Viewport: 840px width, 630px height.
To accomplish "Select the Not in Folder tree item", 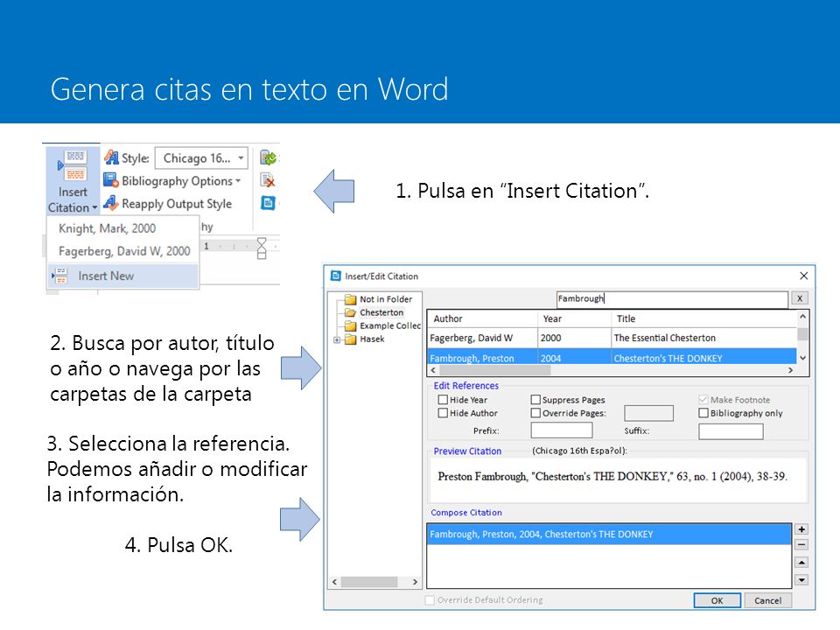I will coord(386,299).
